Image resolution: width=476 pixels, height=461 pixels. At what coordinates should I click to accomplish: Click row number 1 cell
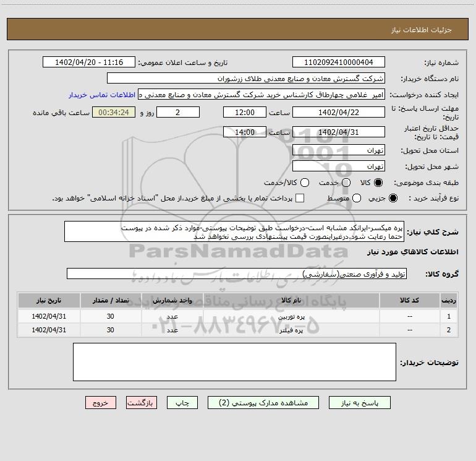coord(449,316)
